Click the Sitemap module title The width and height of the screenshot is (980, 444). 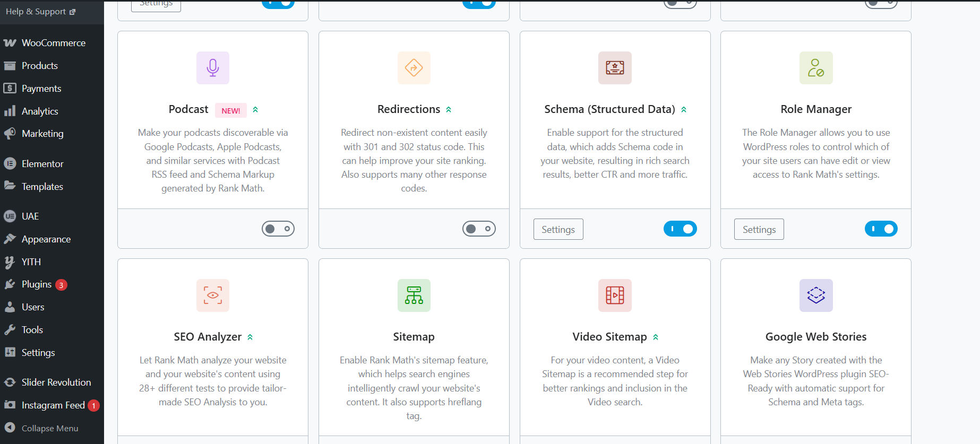click(414, 337)
